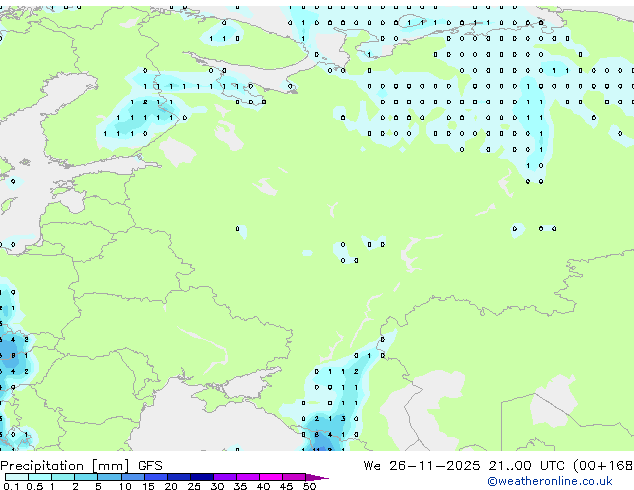The image size is (634, 490).
Task: Select the 0.5–1 mm light cyan legend swatch
Action: coord(40,477)
